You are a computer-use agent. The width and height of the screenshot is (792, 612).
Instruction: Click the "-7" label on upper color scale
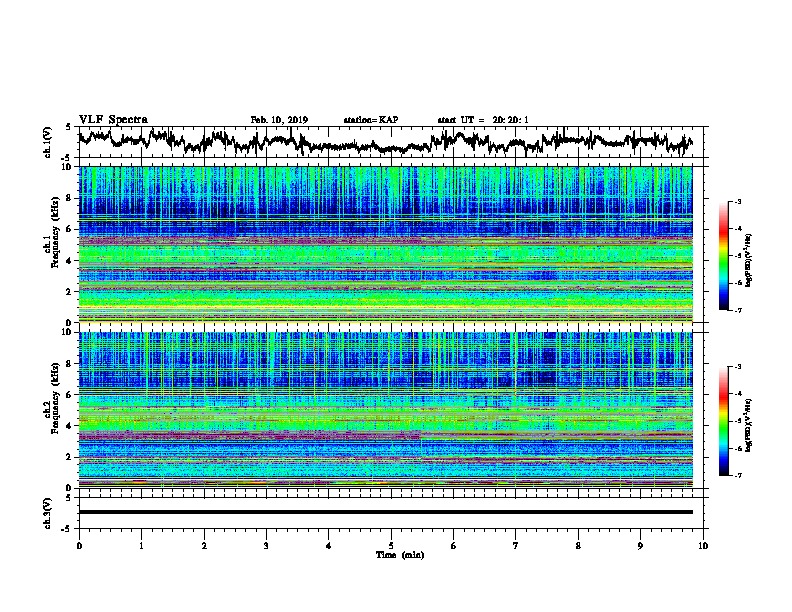coord(738,310)
